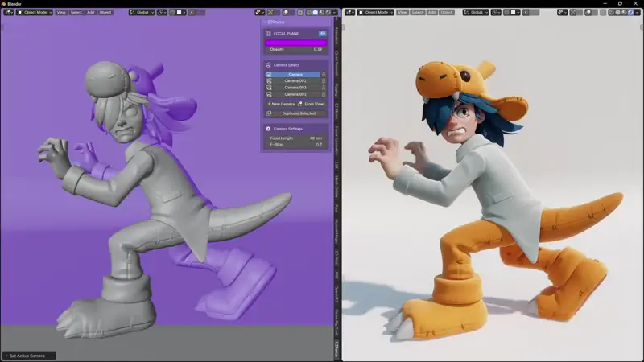Click icon at right of selected Camera row
Image resolution: width=644 pixels, height=362 pixels.
324,74
